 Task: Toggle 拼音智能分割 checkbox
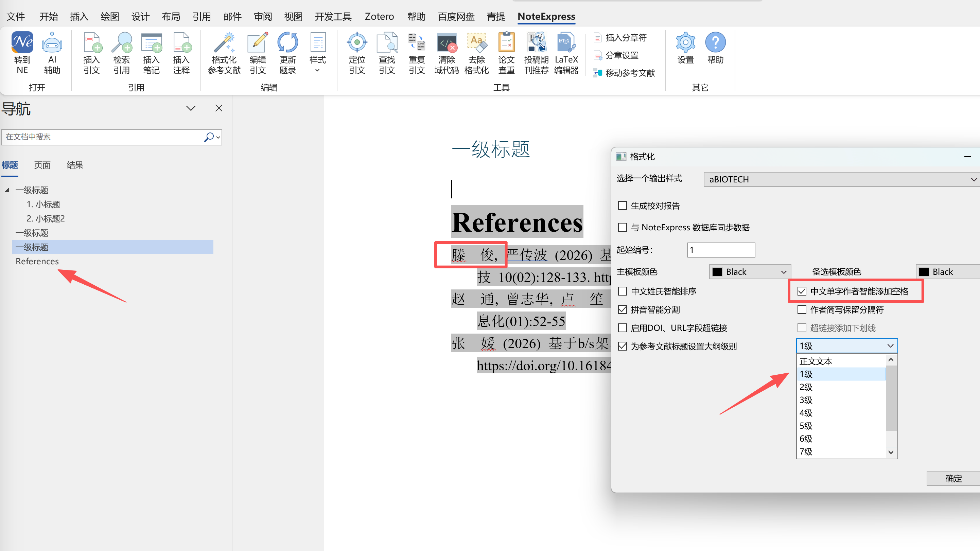(623, 309)
